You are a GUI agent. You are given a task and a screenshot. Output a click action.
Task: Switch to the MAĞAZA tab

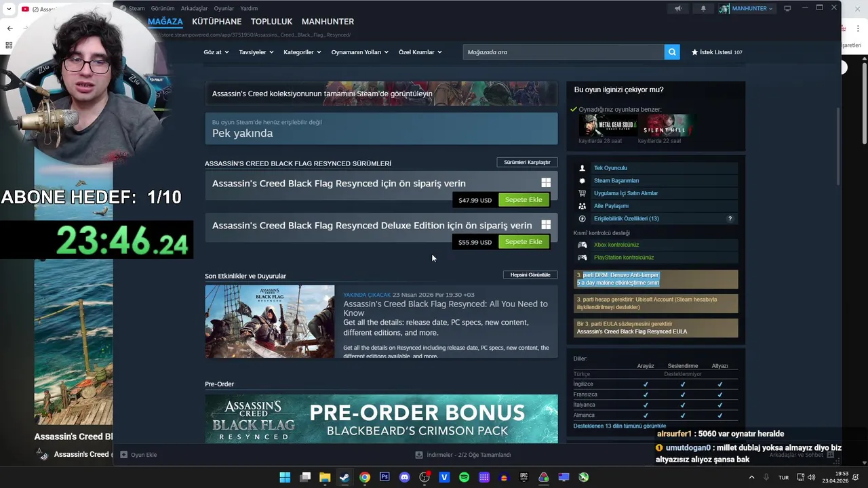(x=165, y=22)
